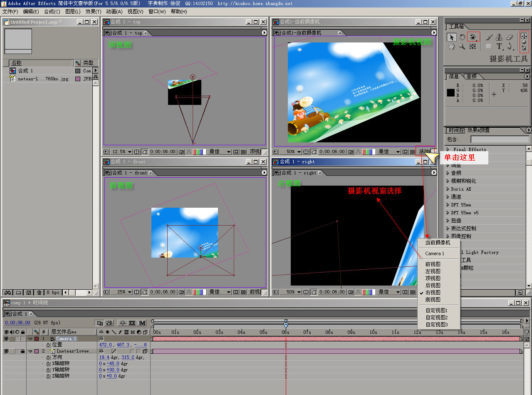Screen dimensions: 532x395
Task: Expand the 模糊和锐化 effects category
Action: 448,181
